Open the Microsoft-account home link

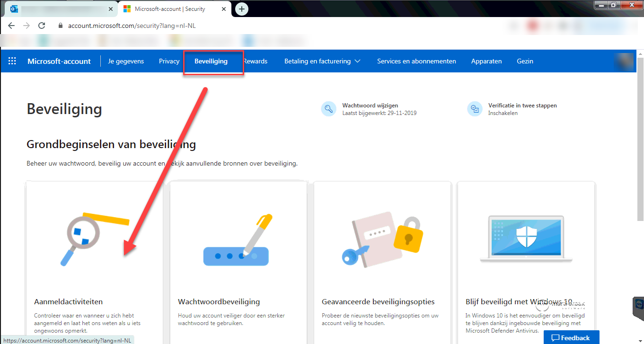(59, 61)
